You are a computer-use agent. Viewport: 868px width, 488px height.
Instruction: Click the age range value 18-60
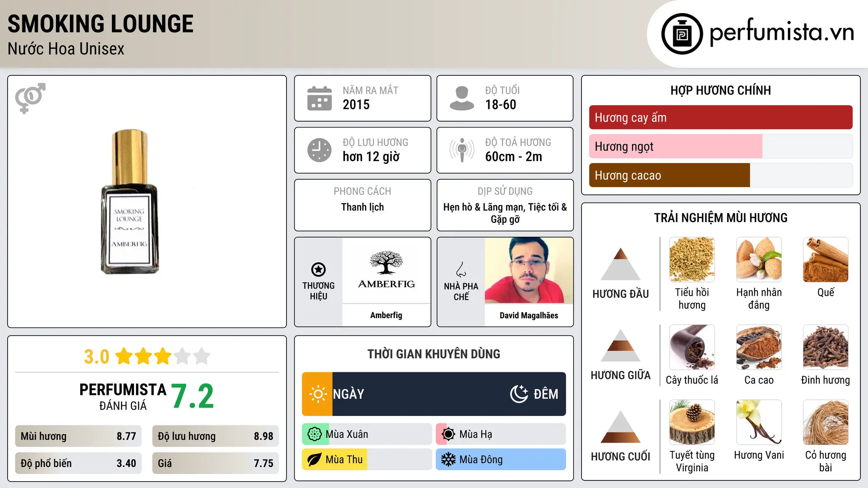(501, 105)
